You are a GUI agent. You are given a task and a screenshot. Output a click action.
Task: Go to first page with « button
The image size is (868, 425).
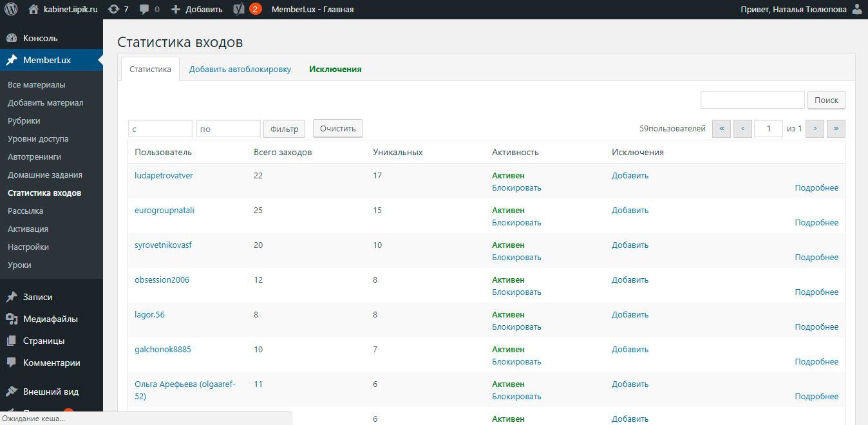(721, 129)
